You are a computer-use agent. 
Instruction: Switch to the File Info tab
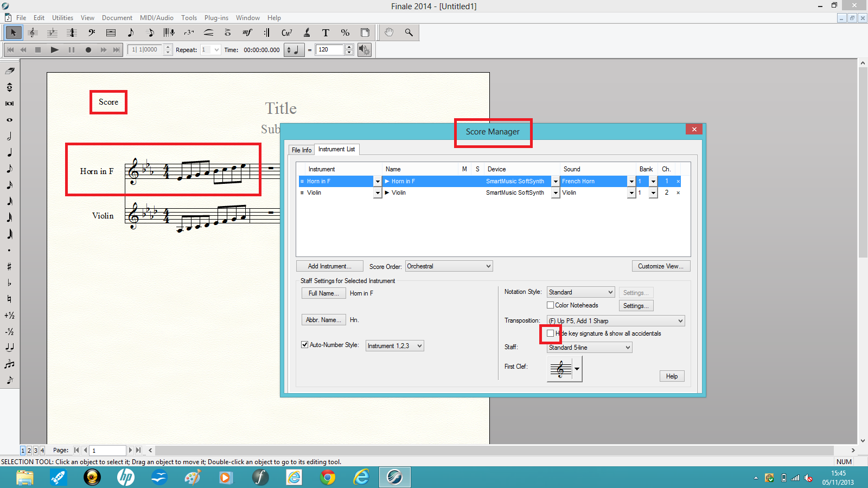tap(302, 150)
